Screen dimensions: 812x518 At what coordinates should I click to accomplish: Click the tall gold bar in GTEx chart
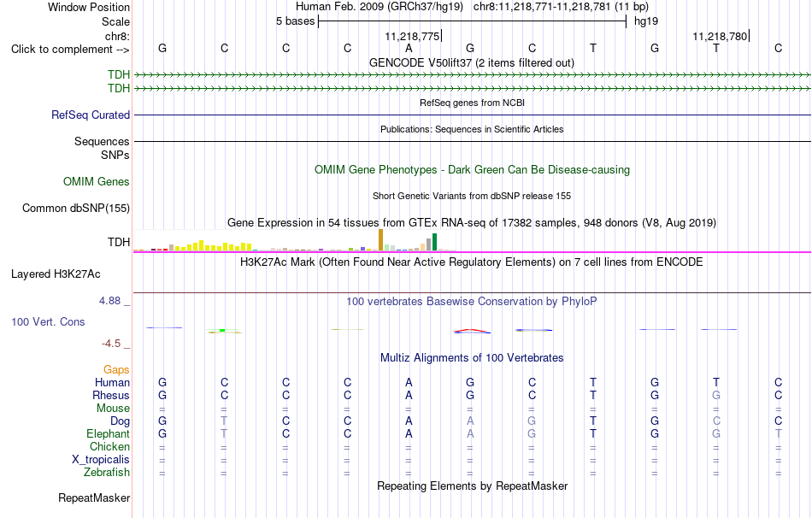click(380, 240)
